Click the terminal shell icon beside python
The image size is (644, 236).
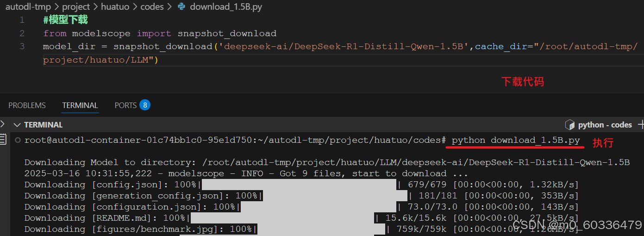[x=570, y=125]
